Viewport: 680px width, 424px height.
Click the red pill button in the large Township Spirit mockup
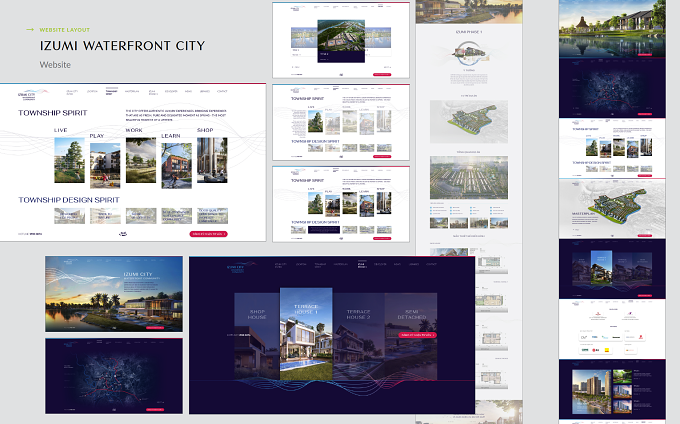pos(209,234)
